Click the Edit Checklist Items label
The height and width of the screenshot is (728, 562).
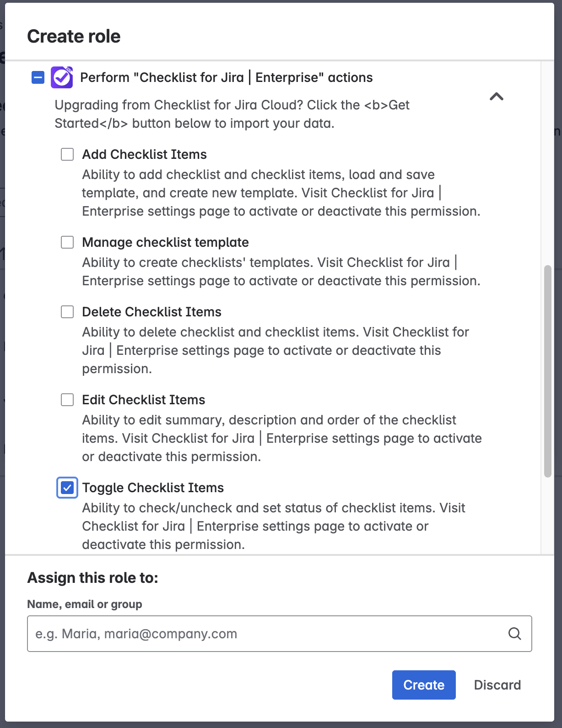click(x=144, y=400)
